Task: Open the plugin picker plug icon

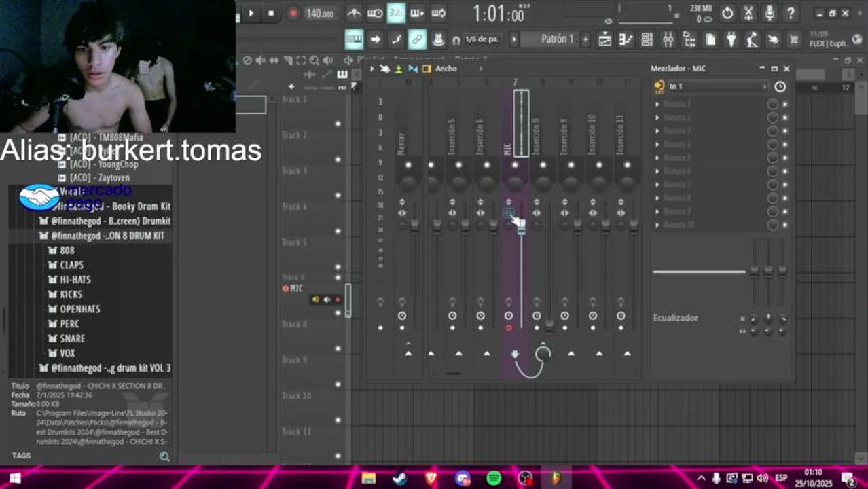Action: (x=731, y=40)
